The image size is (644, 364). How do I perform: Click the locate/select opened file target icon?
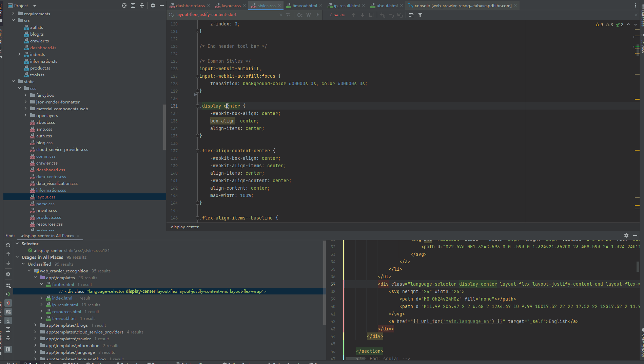coord(124,5)
